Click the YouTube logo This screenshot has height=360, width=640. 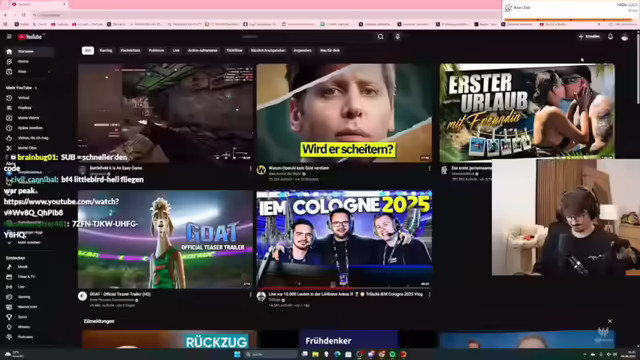(30, 37)
